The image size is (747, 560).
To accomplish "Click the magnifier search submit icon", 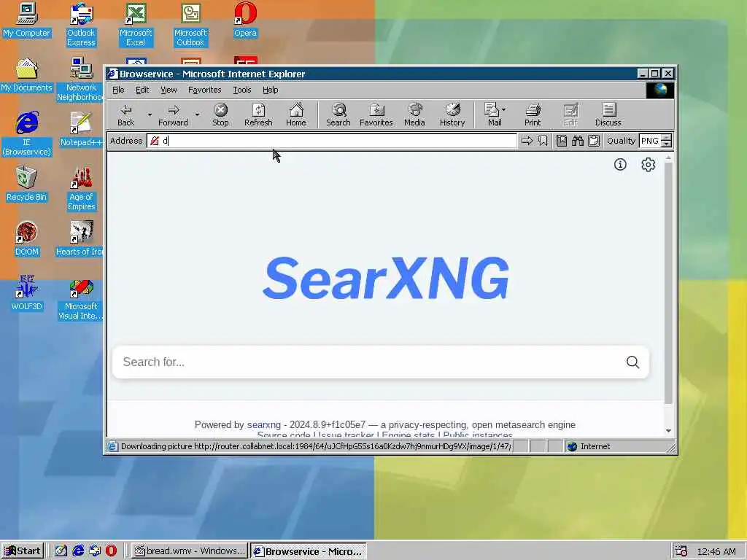I will (632, 362).
